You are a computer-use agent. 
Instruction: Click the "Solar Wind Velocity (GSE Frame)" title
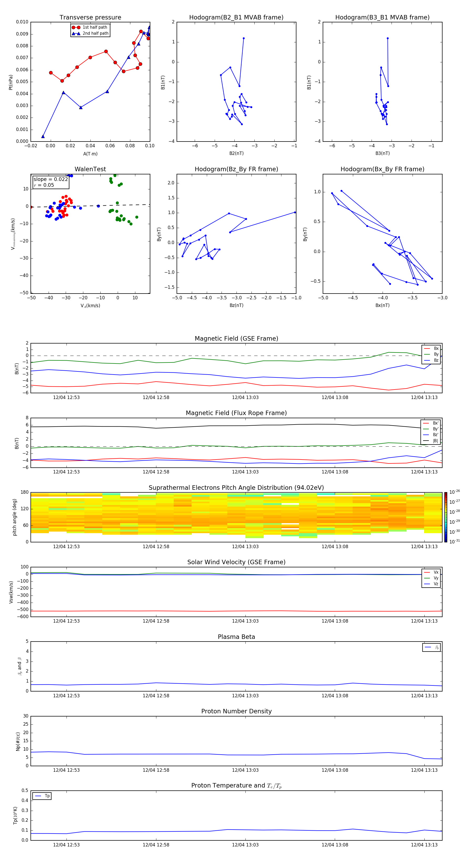(236, 562)
